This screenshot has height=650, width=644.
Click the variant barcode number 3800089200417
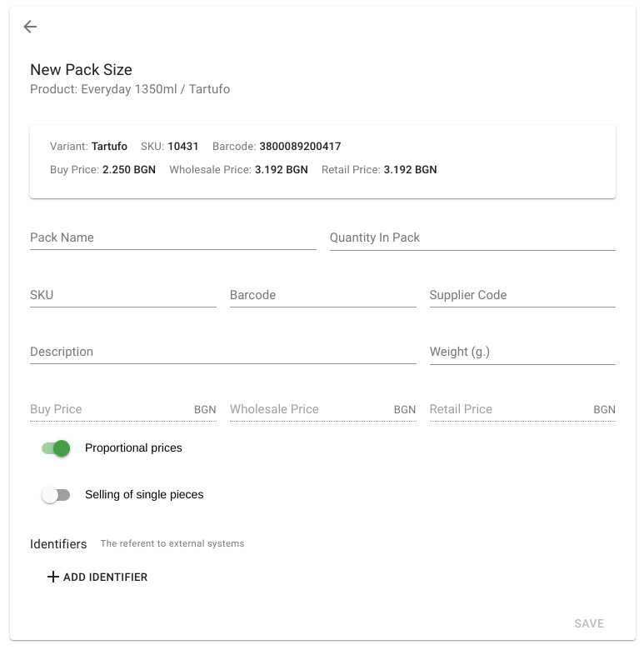click(x=300, y=147)
